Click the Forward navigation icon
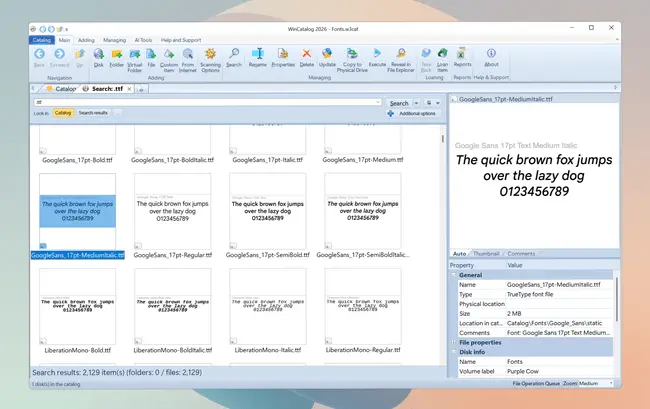The height and width of the screenshot is (409, 650). pyautogui.click(x=59, y=54)
